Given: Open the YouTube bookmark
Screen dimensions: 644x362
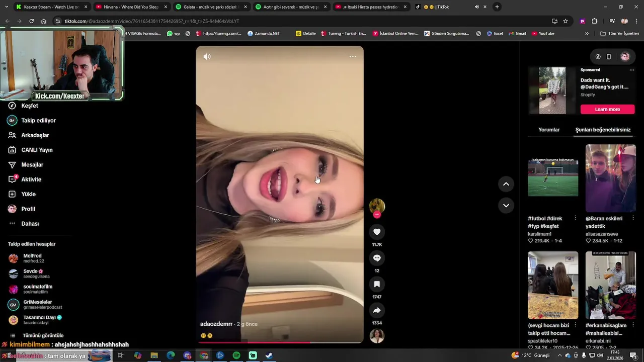Looking at the screenshot, I should click(x=543, y=34).
